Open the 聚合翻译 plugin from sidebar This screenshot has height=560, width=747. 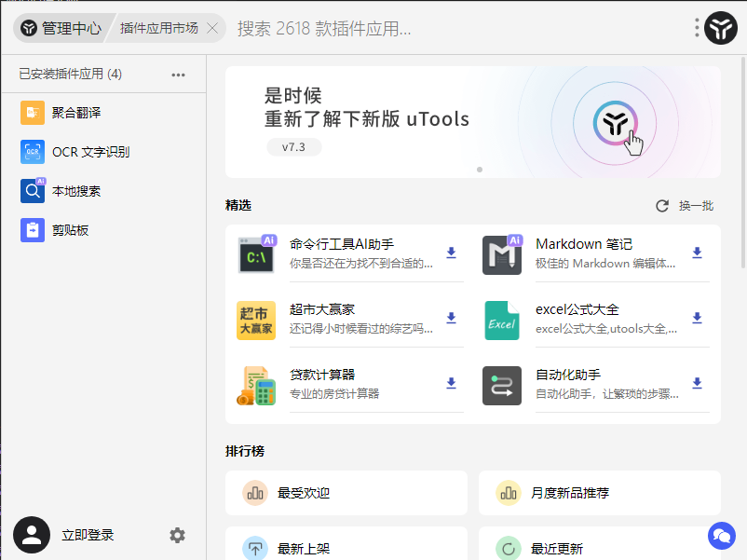(x=75, y=112)
